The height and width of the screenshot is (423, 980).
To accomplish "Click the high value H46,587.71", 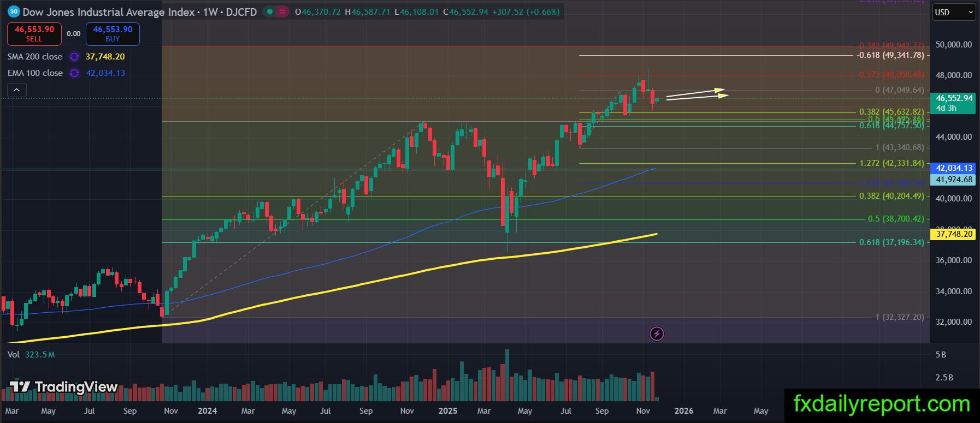I will coord(368,11).
